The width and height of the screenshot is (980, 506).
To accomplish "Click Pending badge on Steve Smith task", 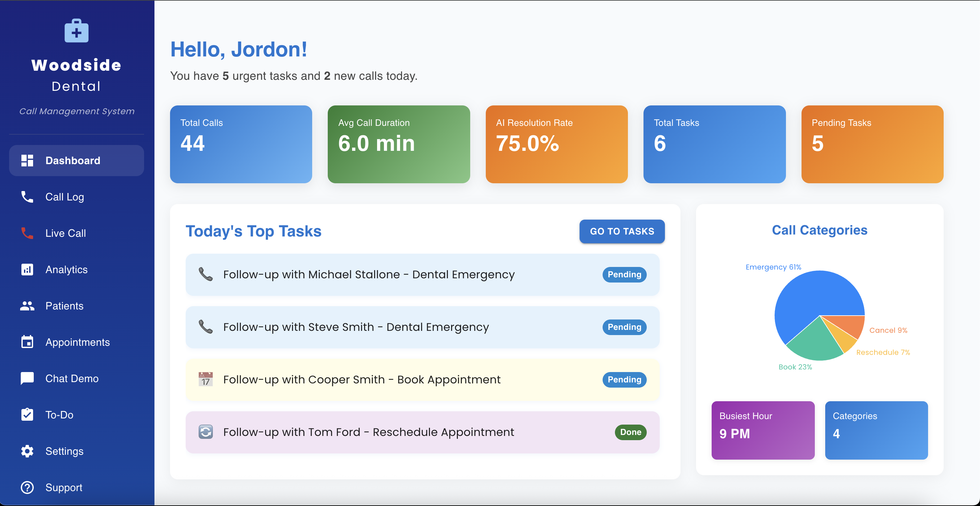I will [x=624, y=327].
